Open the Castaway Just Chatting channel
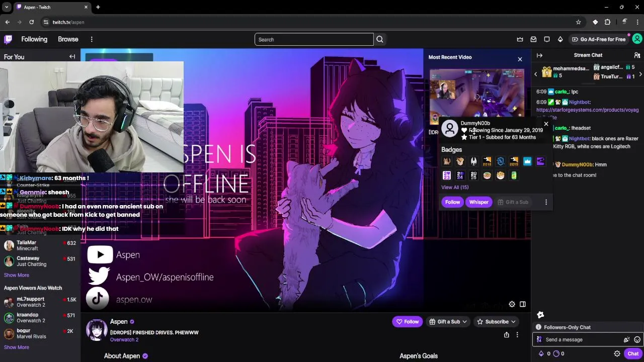The image size is (644, 362). click(40, 261)
